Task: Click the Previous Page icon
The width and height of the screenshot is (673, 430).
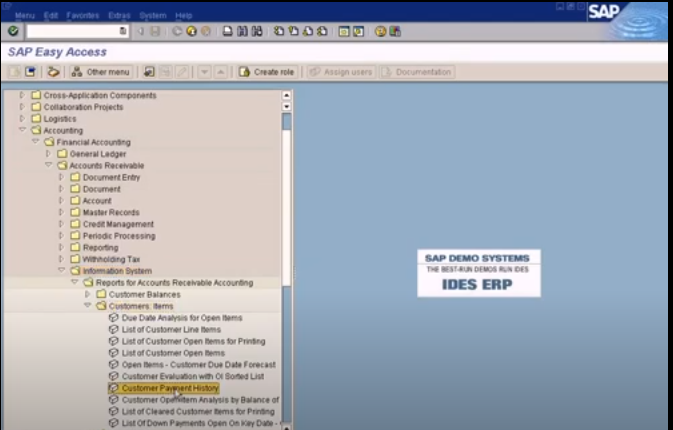Action: tap(293, 31)
